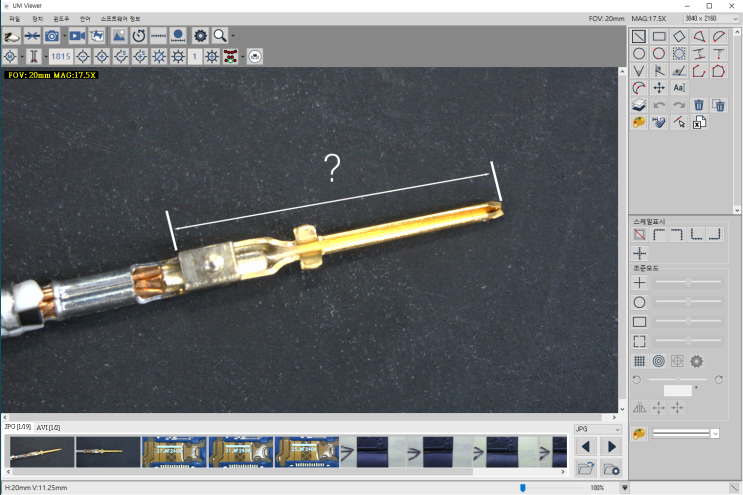Viewport: 743px width, 495px height.
Task: Click the export to Excel document icon
Action: (x=699, y=122)
